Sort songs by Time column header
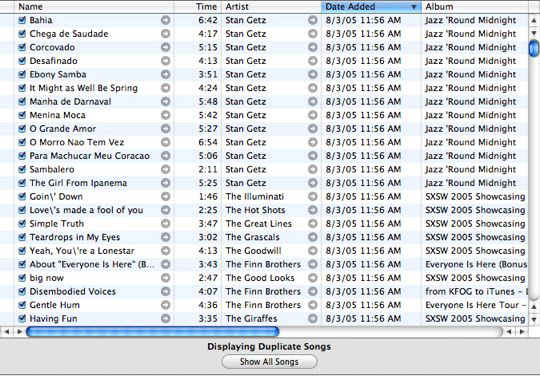The image size is (540, 376). 198,7
